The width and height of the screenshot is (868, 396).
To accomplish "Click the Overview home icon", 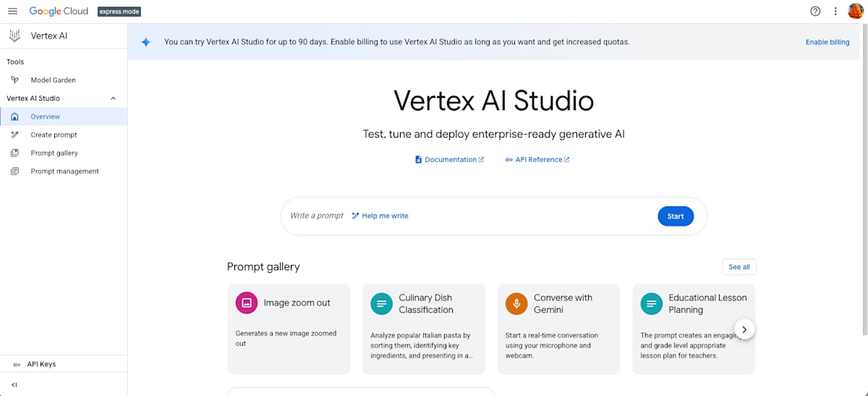I will (14, 117).
